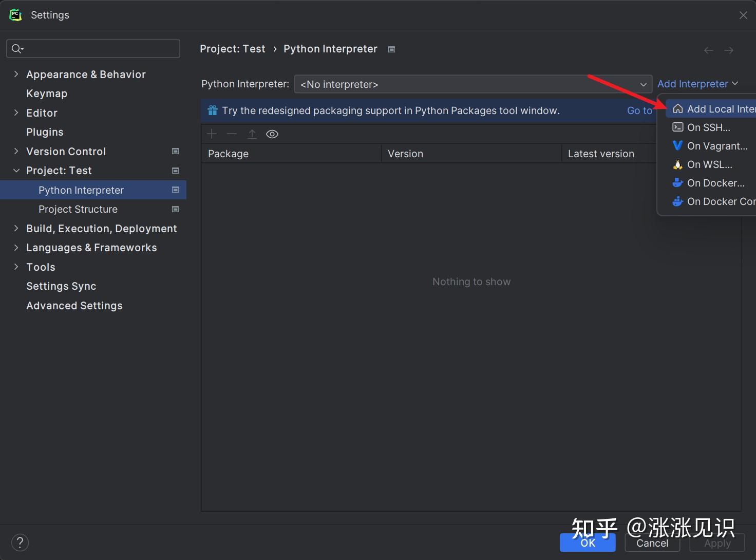Open the Python Interpreter combo box
The width and height of the screenshot is (756, 560).
coord(473,84)
